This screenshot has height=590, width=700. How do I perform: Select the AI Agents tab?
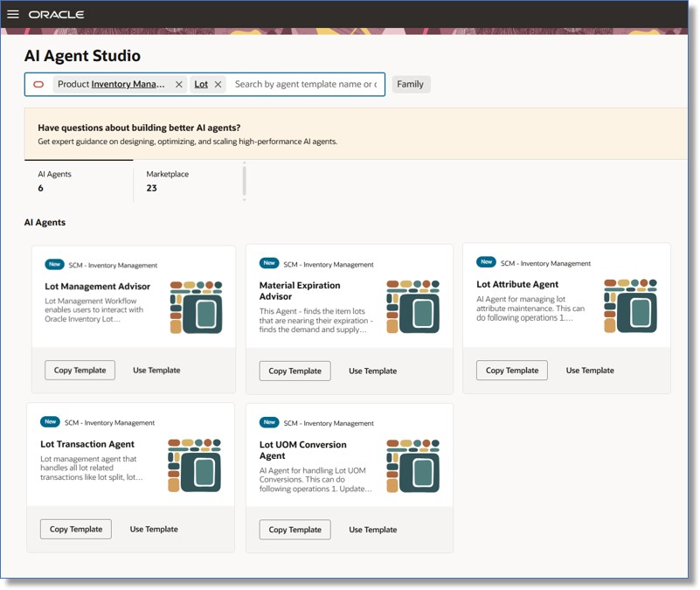pos(55,181)
